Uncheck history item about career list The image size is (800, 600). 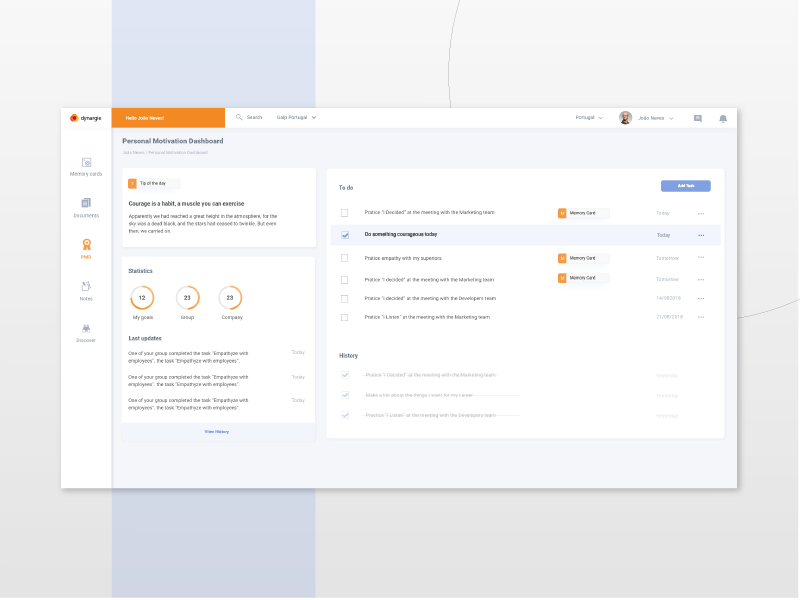tap(345, 395)
